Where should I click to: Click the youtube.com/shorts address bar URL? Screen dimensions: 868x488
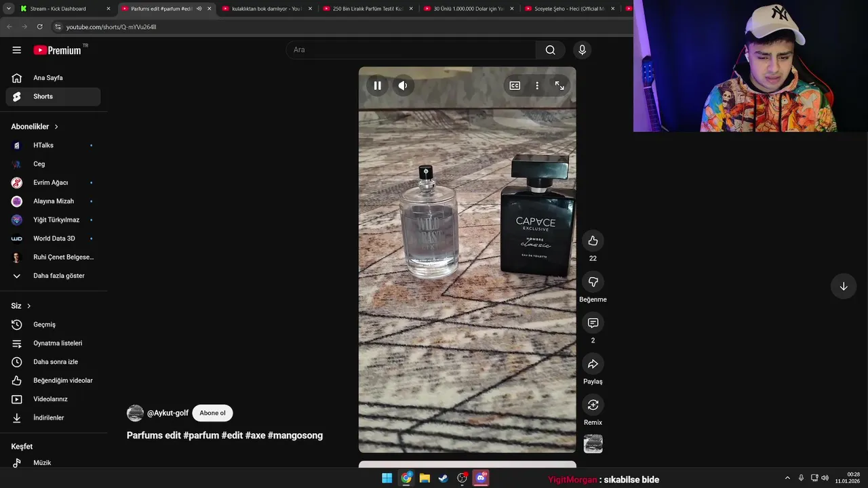point(111,26)
